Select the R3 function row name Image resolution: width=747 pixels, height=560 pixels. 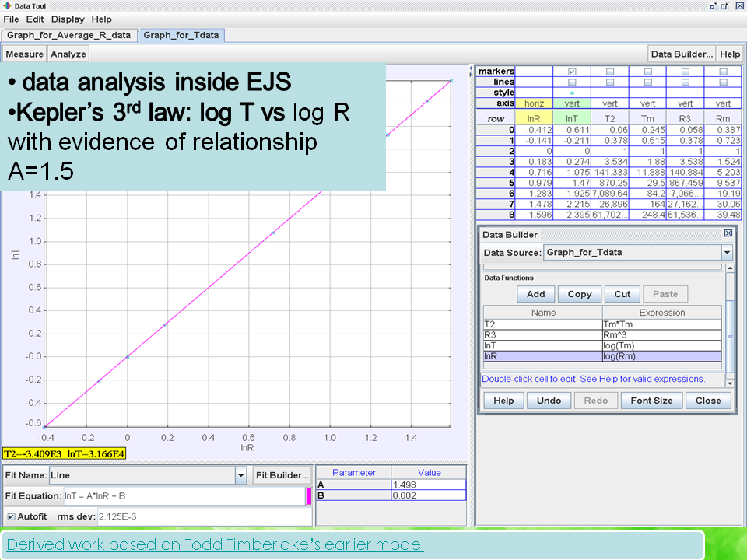[x=543, y=334]
